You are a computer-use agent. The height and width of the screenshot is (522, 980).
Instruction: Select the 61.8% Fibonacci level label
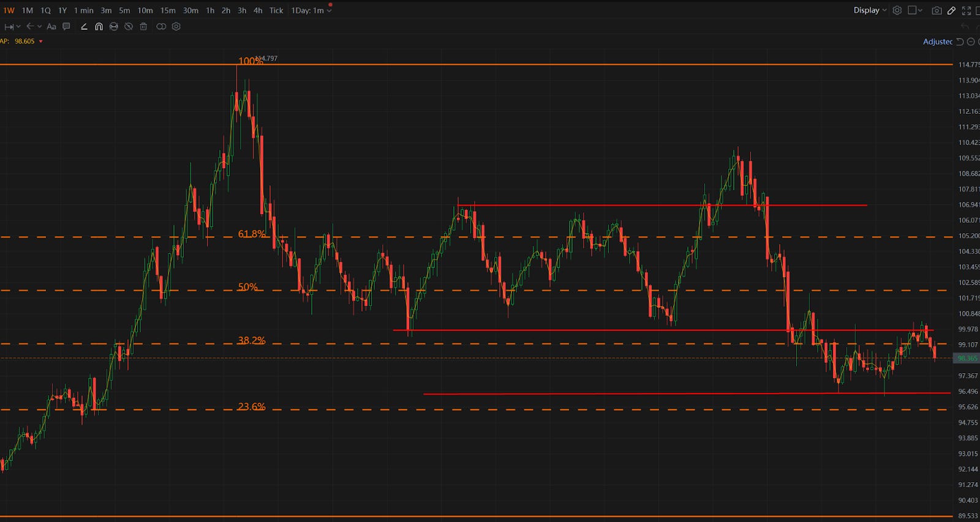click(252, 234)
